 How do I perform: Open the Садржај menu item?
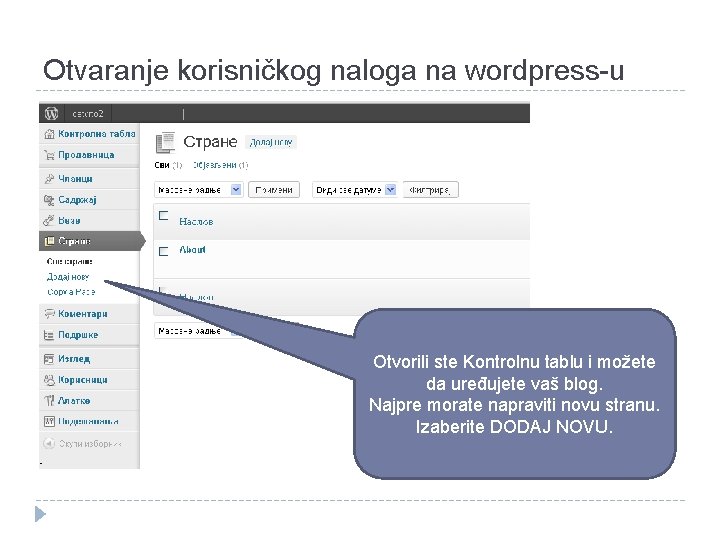(x=90, y=200)
